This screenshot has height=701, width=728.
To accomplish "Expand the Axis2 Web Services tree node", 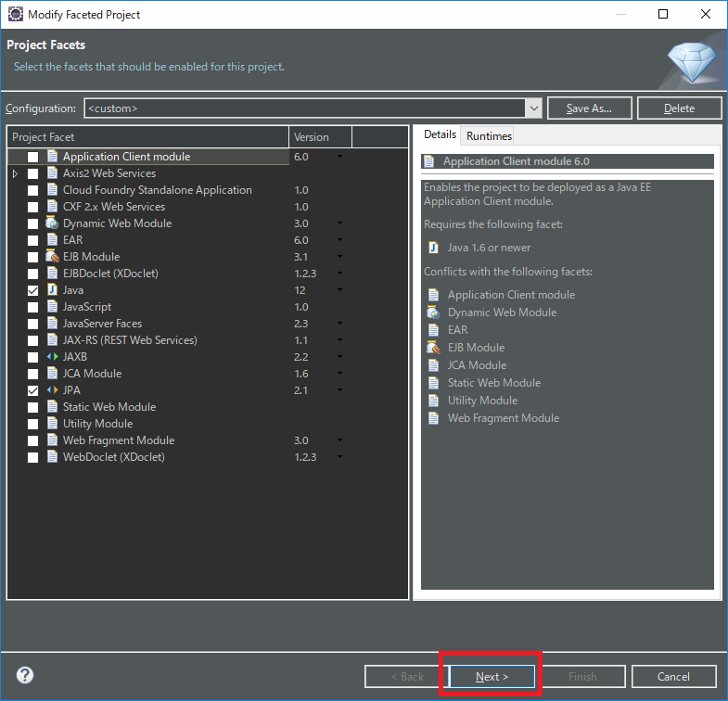I will [16, 173].
